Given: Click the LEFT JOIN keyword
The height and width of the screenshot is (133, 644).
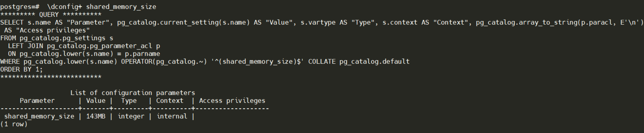Looking at the screenshot, I should coord(25,46).
